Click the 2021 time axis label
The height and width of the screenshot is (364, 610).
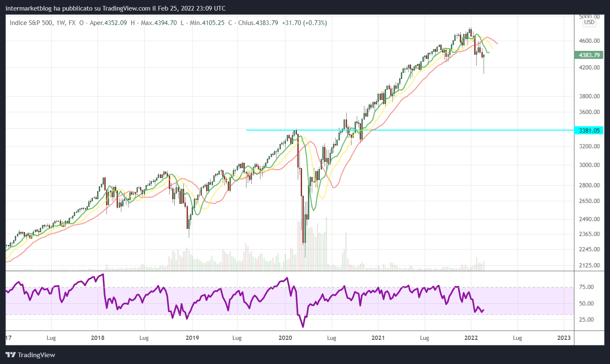378,338
